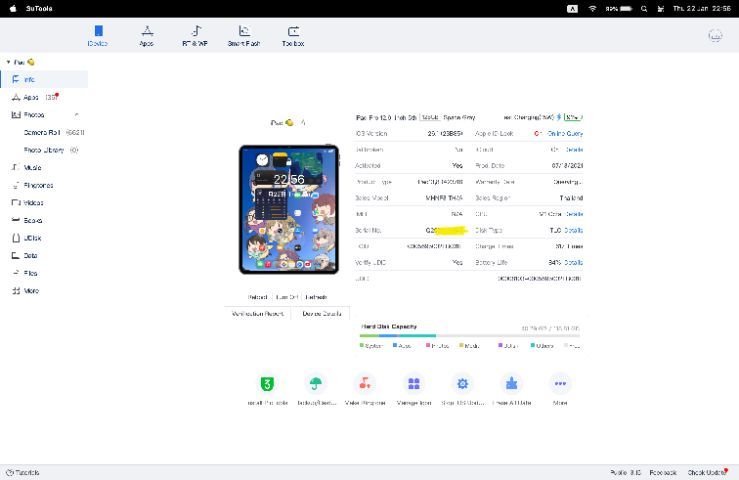This screenshot has height=480, width=739.
Task: Open the More tools ellipsis icon
Action: tap(560, 384)
